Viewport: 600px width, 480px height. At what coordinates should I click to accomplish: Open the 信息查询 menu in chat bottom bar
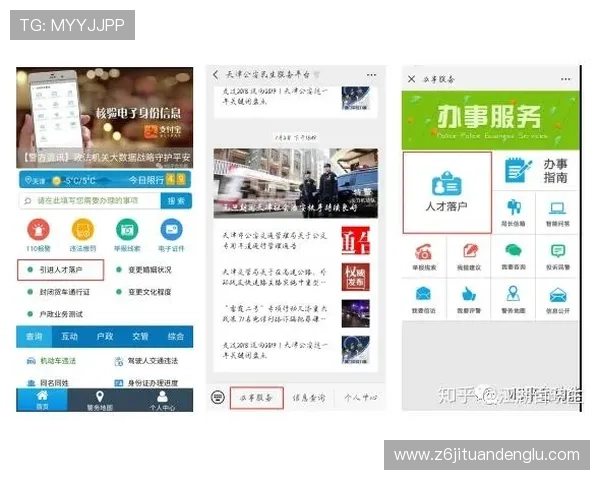[309, 398]
